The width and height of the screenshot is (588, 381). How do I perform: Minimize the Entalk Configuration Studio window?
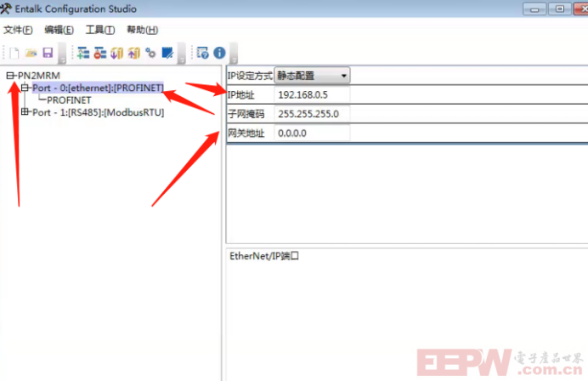534,9
